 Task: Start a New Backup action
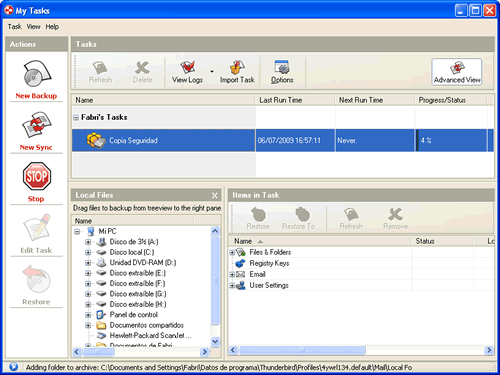pyautogui.click(x=36, y=79)
